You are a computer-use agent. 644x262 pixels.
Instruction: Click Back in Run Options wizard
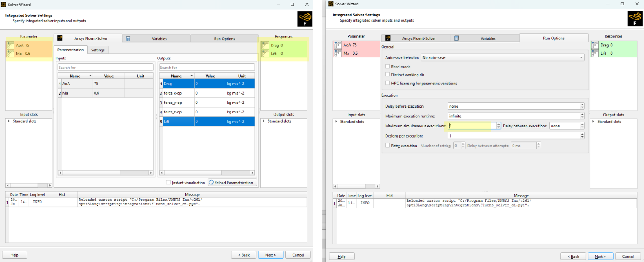point(573,257)
